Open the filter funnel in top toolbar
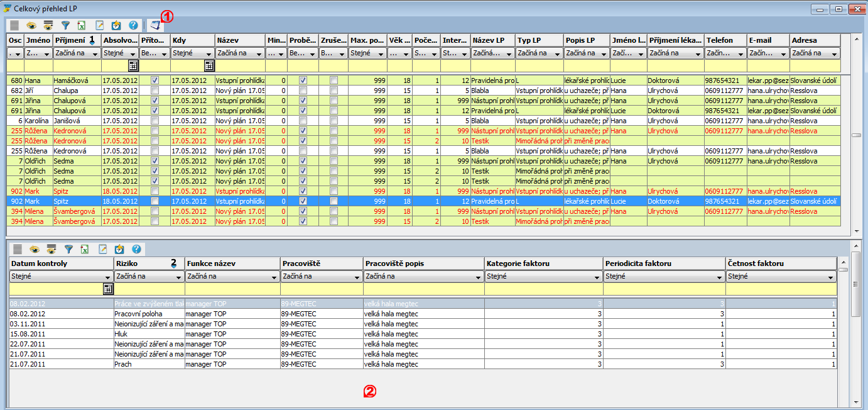The height and width of the screenshot is (410, 868). point(65,26)
